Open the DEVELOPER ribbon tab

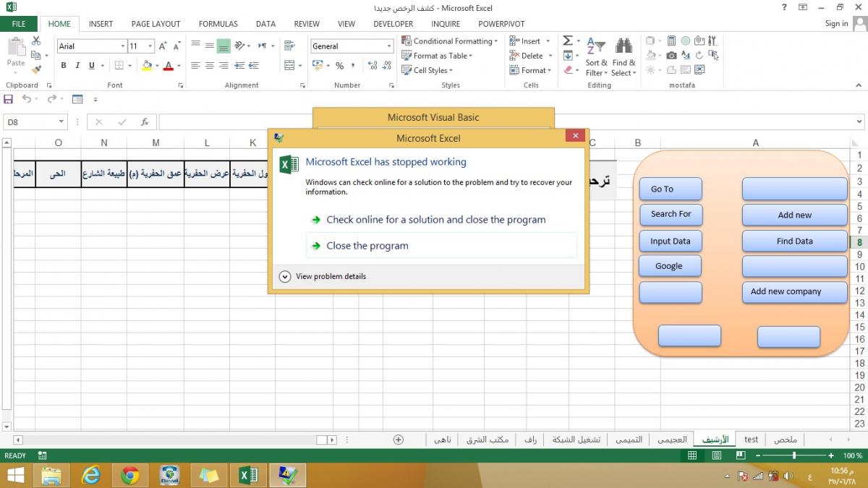(393, 24)
